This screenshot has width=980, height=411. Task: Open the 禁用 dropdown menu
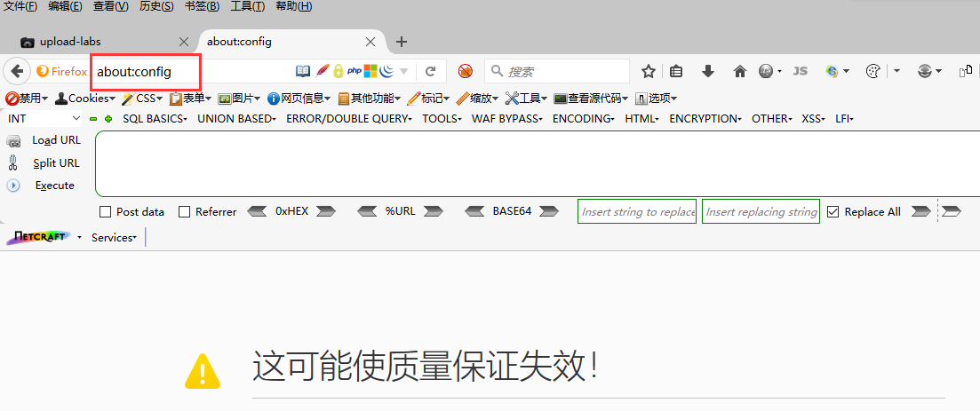tap(27, 99)
